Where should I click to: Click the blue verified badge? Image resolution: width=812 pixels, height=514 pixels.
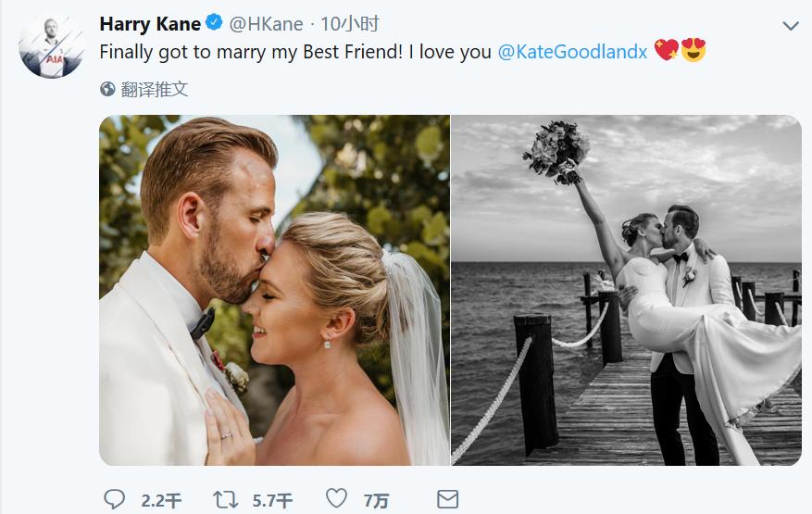(x=212, y=24)
